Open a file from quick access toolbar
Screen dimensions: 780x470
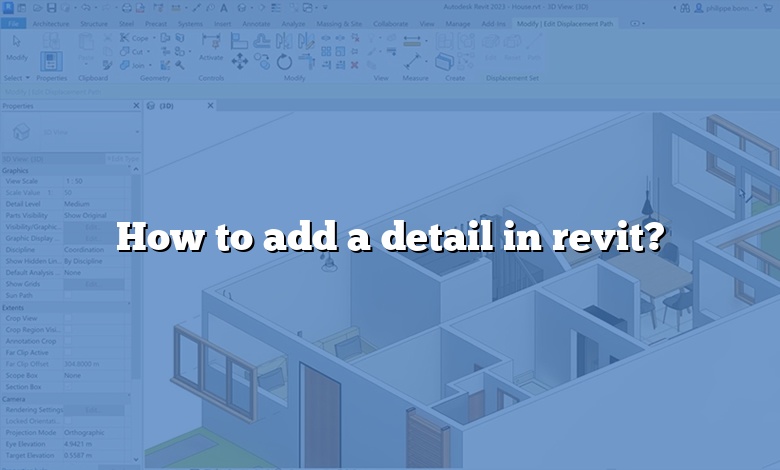(37, 8)
